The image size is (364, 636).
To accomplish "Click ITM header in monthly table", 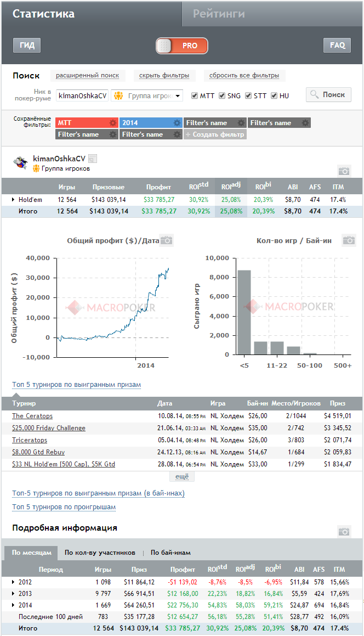I will [339, 570].
